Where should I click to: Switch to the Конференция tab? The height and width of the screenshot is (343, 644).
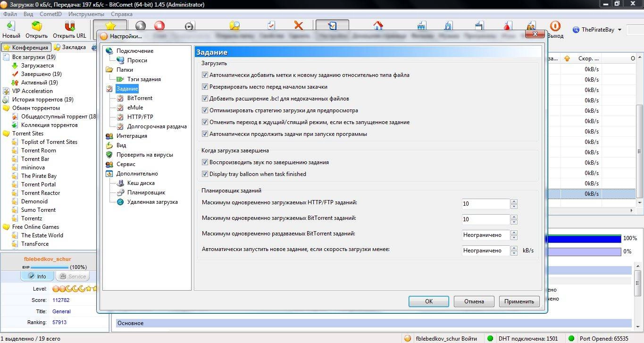[26, 47]
